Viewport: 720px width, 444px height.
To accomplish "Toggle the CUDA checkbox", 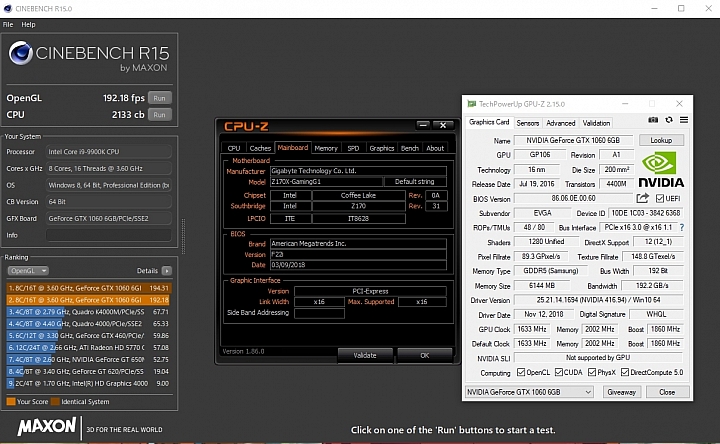I will tap(558, 372).
